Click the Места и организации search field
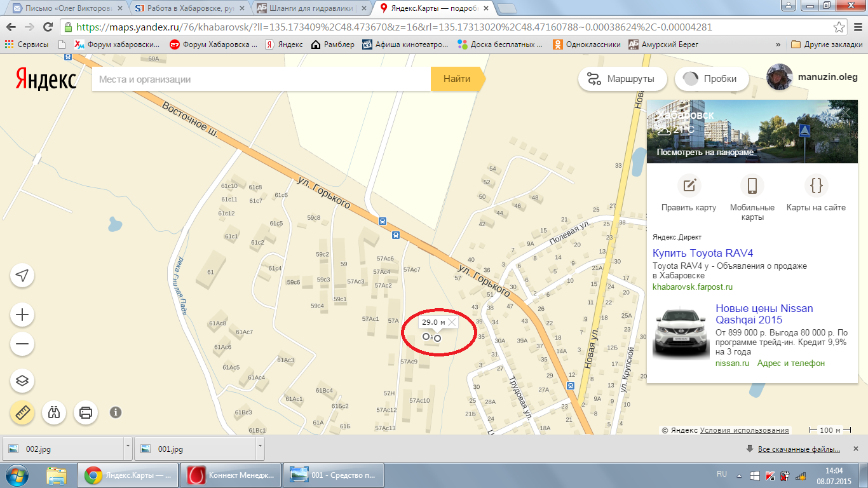This screenshot has width=868, height=488. click(x=261, y=79)
